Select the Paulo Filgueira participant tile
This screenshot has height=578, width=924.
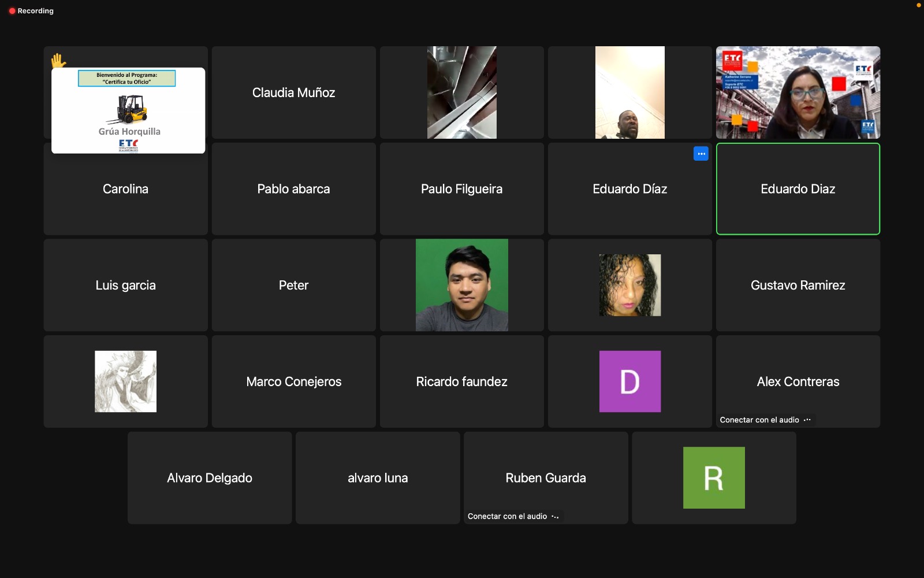461,189
